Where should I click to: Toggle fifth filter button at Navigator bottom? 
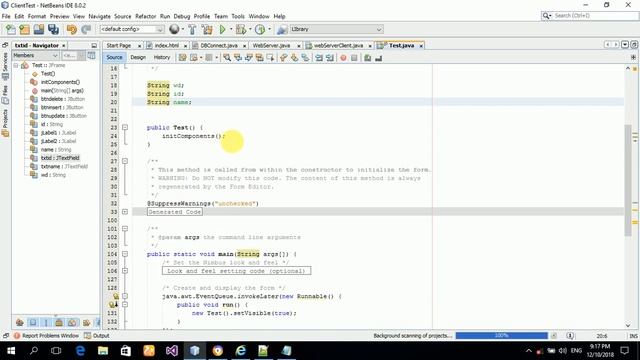72,323
